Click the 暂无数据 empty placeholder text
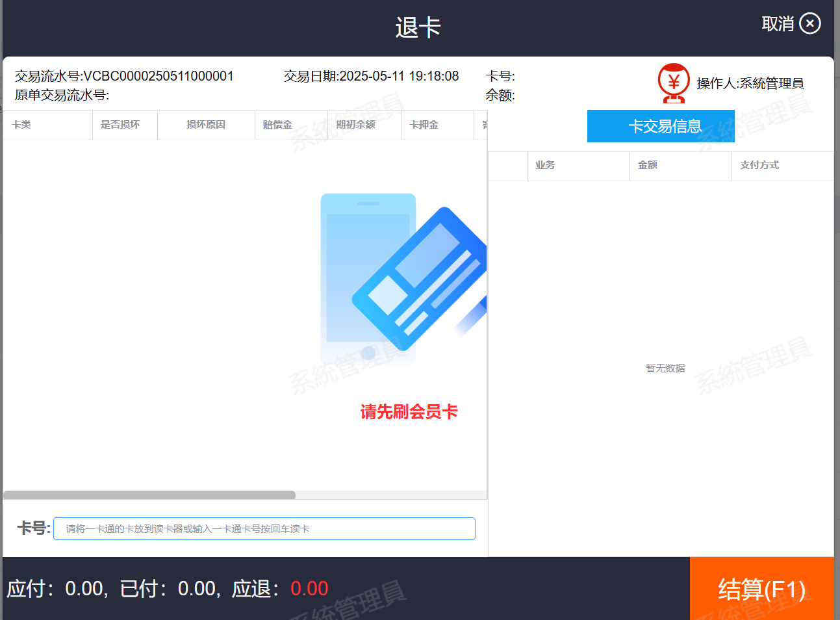This screenshot has width=840, height=620. click(x=665, y=368)
